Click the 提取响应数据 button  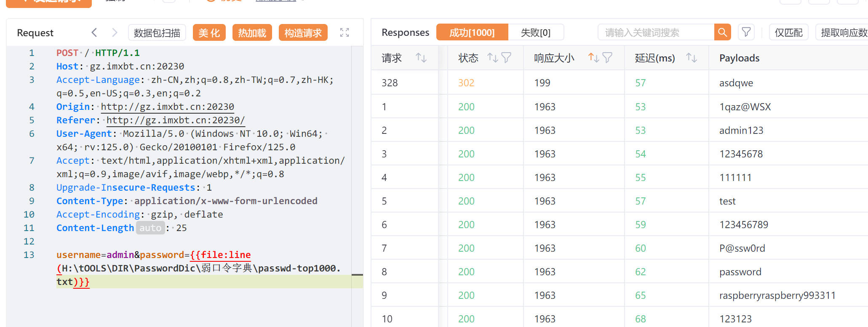click(x=841, y=32)
